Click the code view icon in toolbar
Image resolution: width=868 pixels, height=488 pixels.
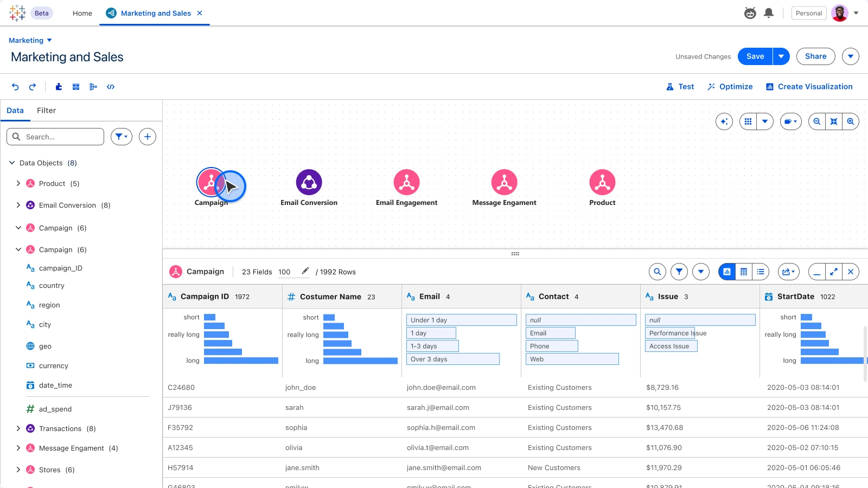click(111, 87)
